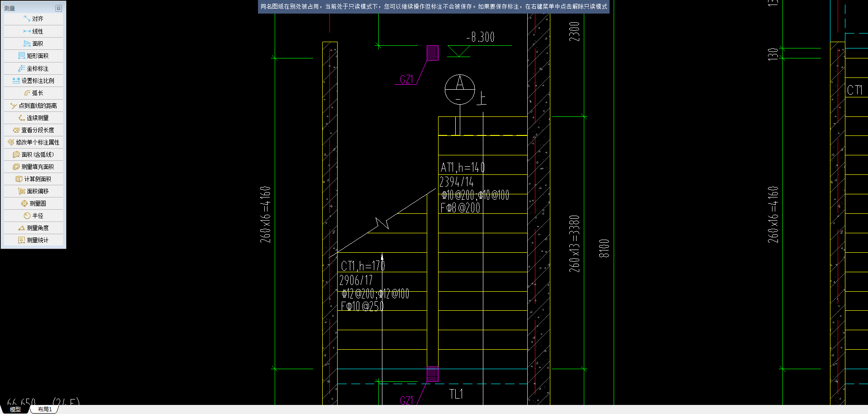This screenshot has height=414, width=868.
Task: Select 面积(含弧线) area with arcs tool
Action: 33,154
